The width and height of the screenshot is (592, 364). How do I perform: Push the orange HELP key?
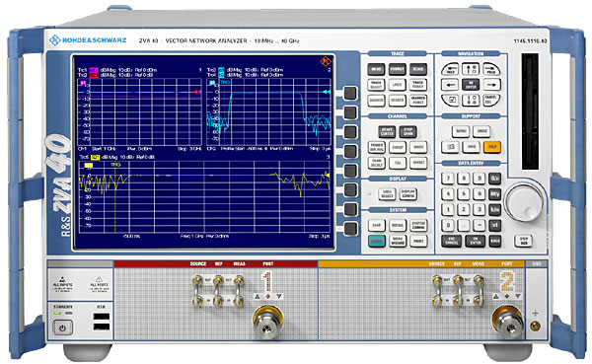(492, 147)
